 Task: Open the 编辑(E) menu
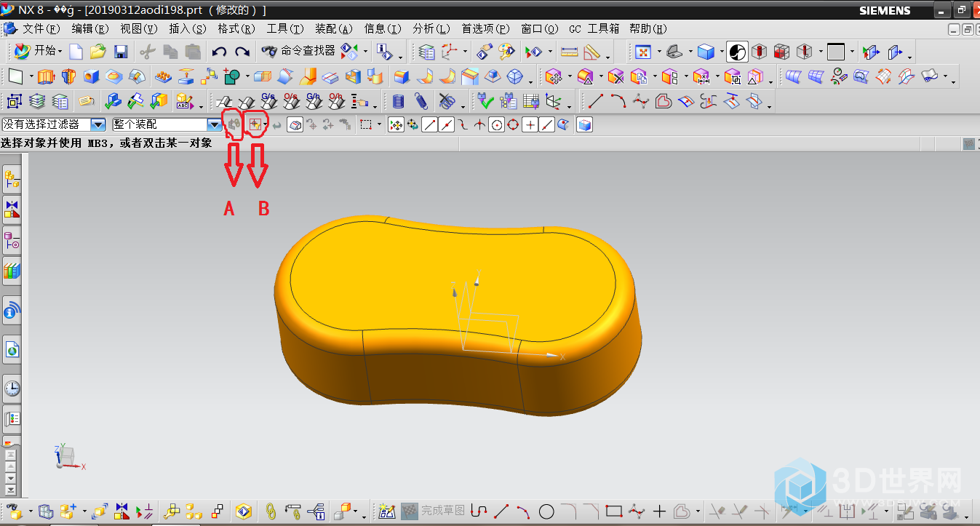pos(90,28)
